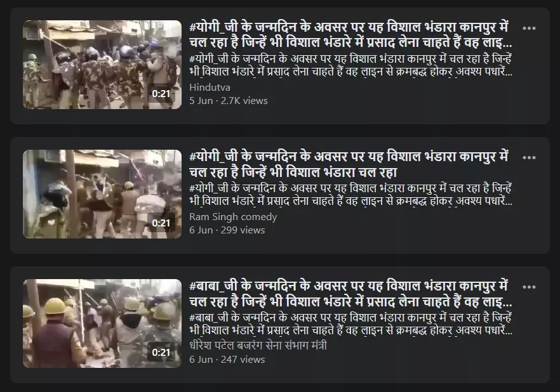The height and width of the screenshot is (392, 560).
Task: Click description text of #बाबा_जी video
Action: tap(350, 324)
